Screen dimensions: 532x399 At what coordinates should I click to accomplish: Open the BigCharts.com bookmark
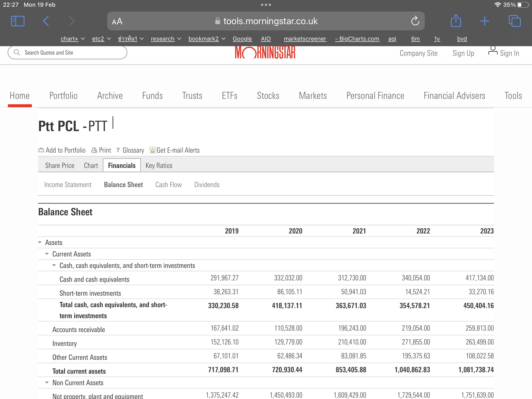coord(357,39)
